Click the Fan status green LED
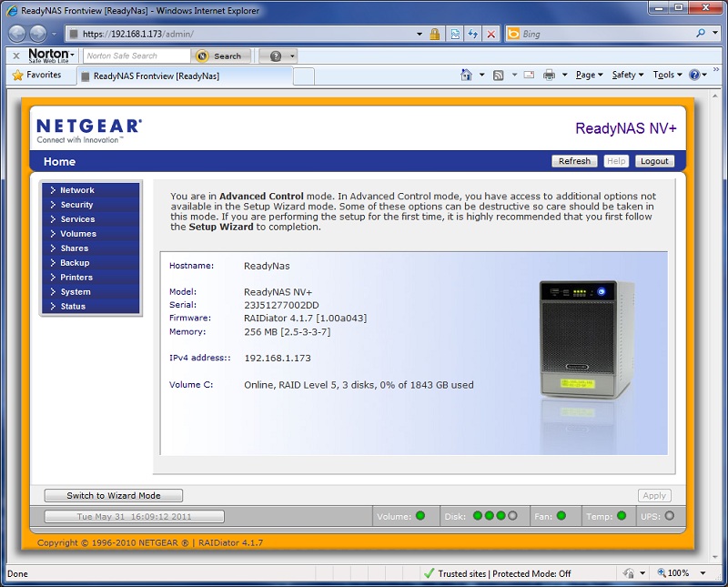Screen dimensions: 728x587 pos(561,515)
